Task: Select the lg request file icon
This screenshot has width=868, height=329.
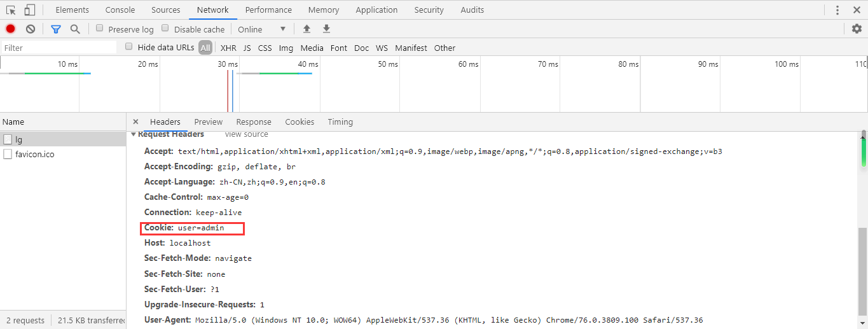Action: pos(8,139)
